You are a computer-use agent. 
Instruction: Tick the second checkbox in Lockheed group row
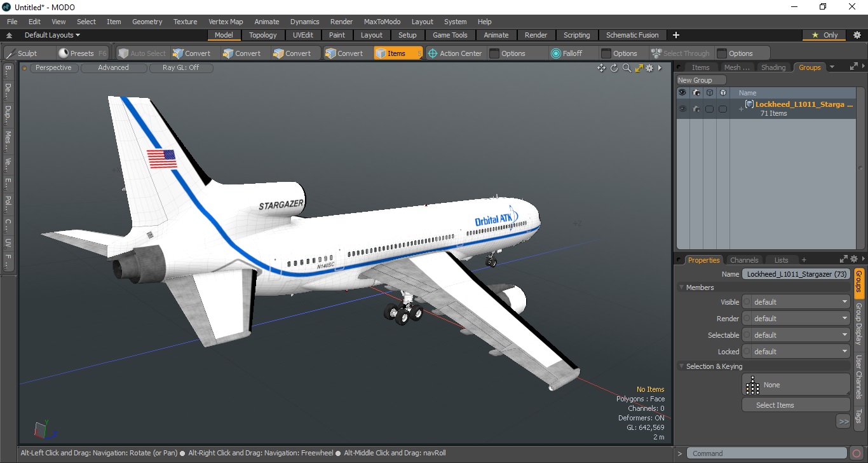pos(722,109)
